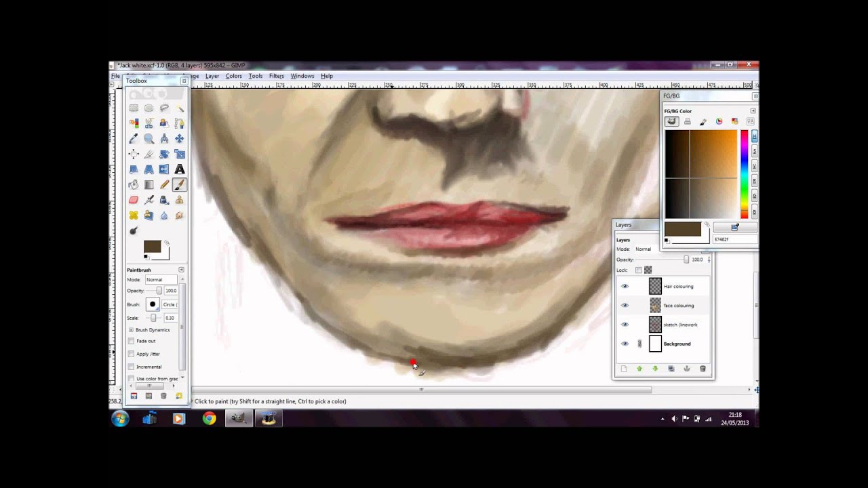Open the Windows Start button

(120, 418)
